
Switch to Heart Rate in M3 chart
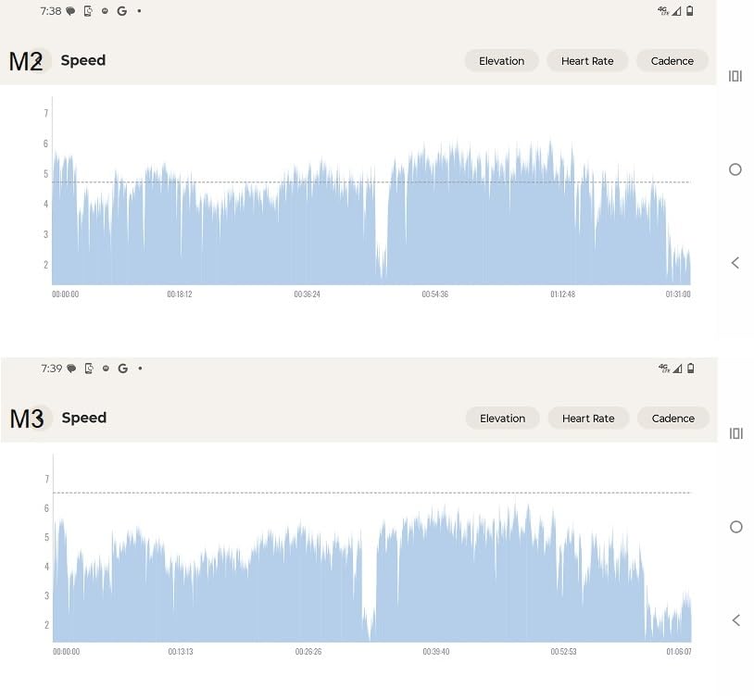click(x=588, y=419)
